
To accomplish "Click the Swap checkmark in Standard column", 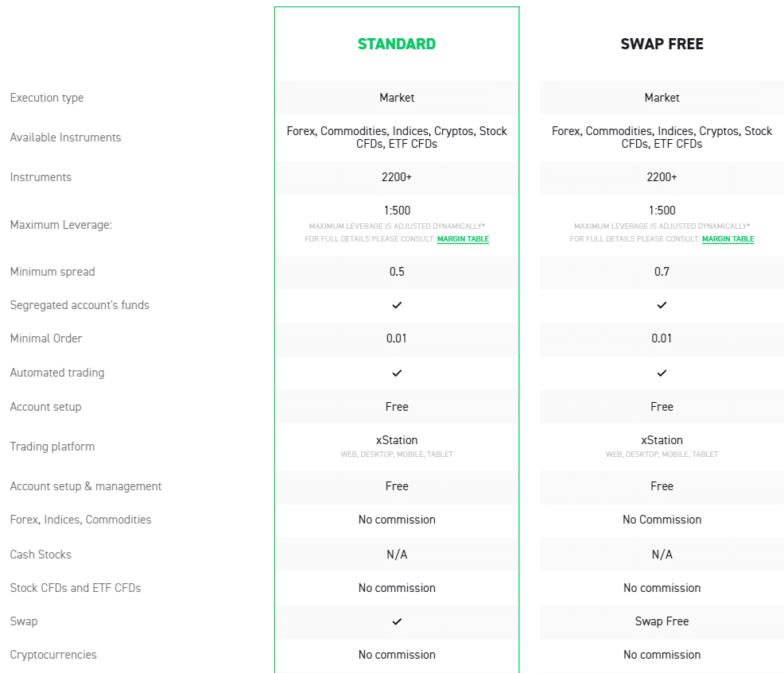I will pyautogui.click(x=397, y=621).
